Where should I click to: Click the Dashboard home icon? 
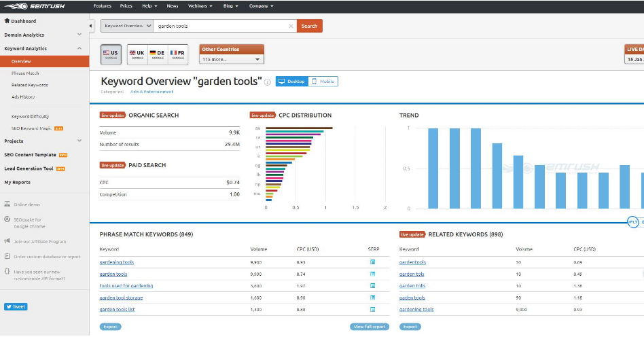7,21
